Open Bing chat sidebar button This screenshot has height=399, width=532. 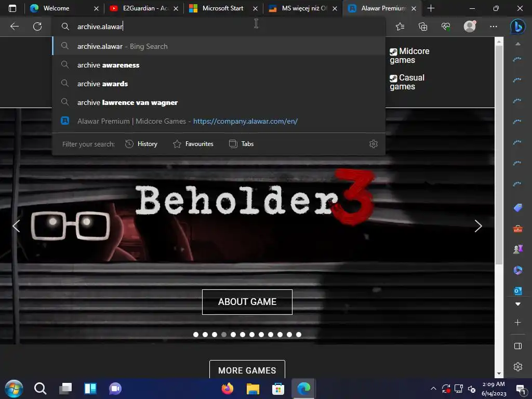[x=518, y=26]
